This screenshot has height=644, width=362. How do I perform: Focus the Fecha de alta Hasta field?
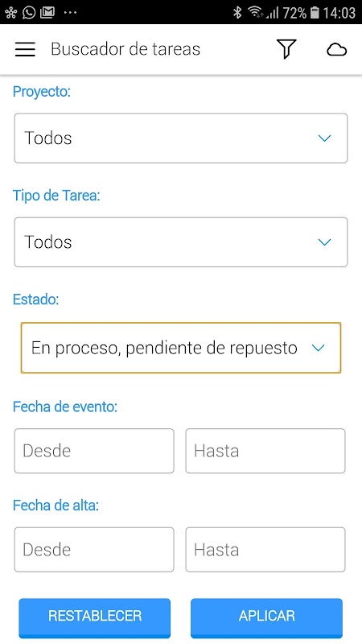coord(265,550)
